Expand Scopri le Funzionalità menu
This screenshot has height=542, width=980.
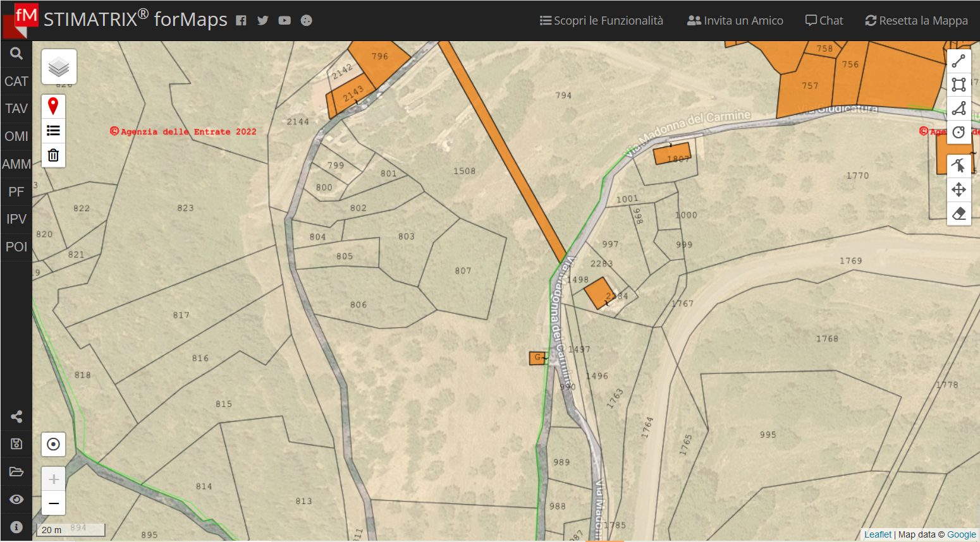[601, 21]
